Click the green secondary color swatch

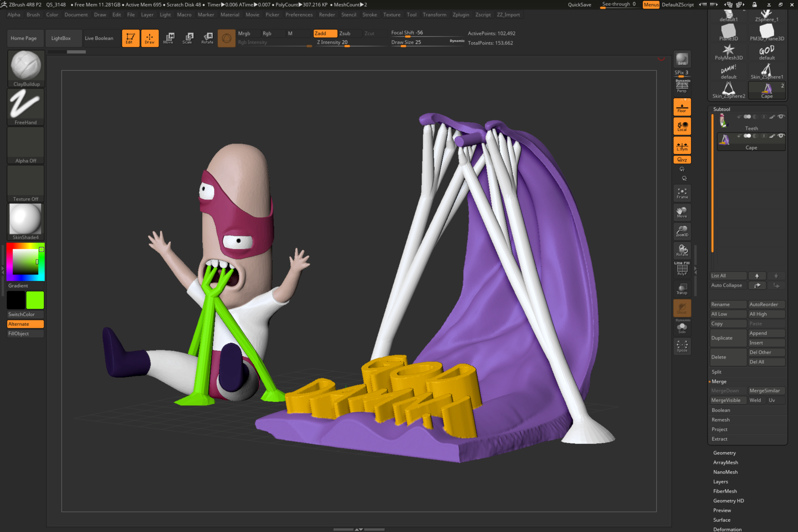point(35,300)
